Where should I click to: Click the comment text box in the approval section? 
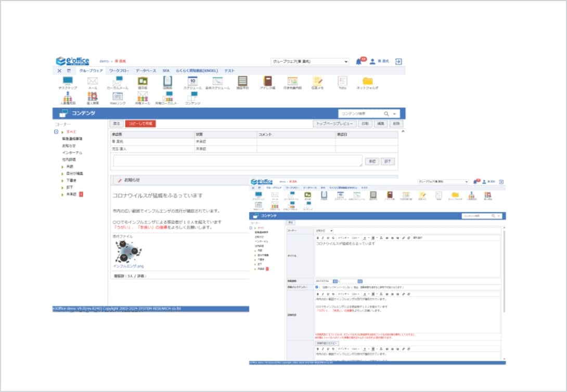pos(237,161)
